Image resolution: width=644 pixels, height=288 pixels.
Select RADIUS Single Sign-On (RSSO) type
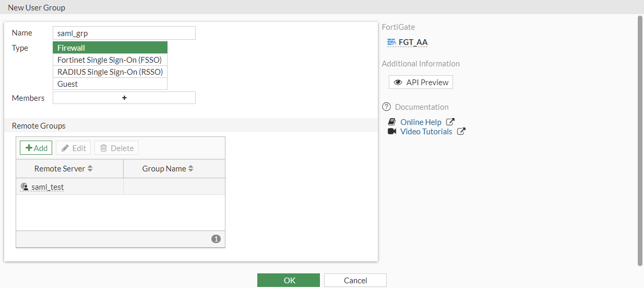pos(110,72)
